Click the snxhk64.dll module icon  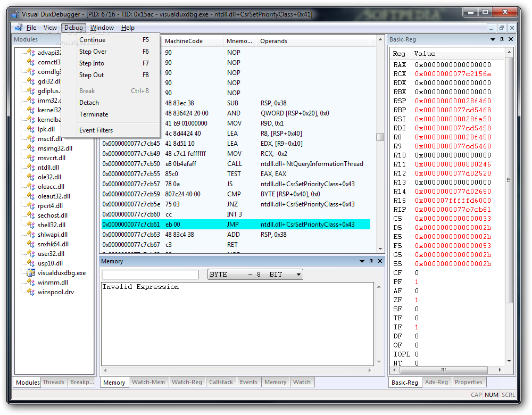31,244
